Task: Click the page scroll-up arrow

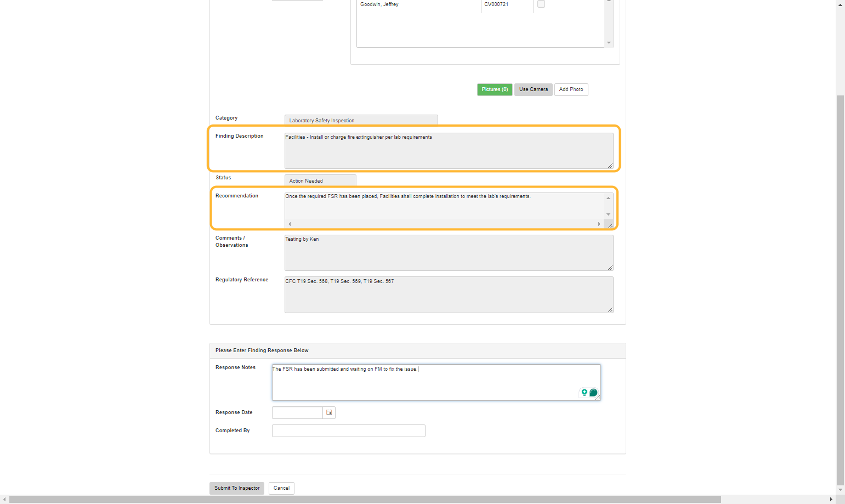Action: coord(840,4)
